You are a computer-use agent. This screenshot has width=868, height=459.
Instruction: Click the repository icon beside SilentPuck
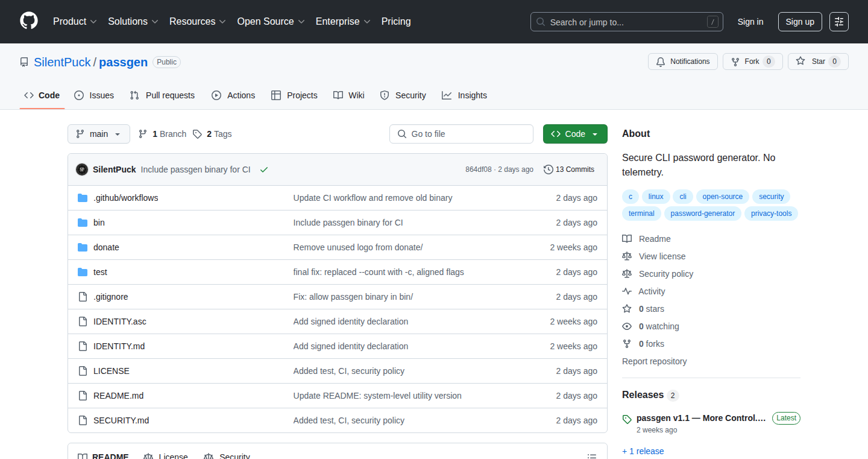[24, 62]
